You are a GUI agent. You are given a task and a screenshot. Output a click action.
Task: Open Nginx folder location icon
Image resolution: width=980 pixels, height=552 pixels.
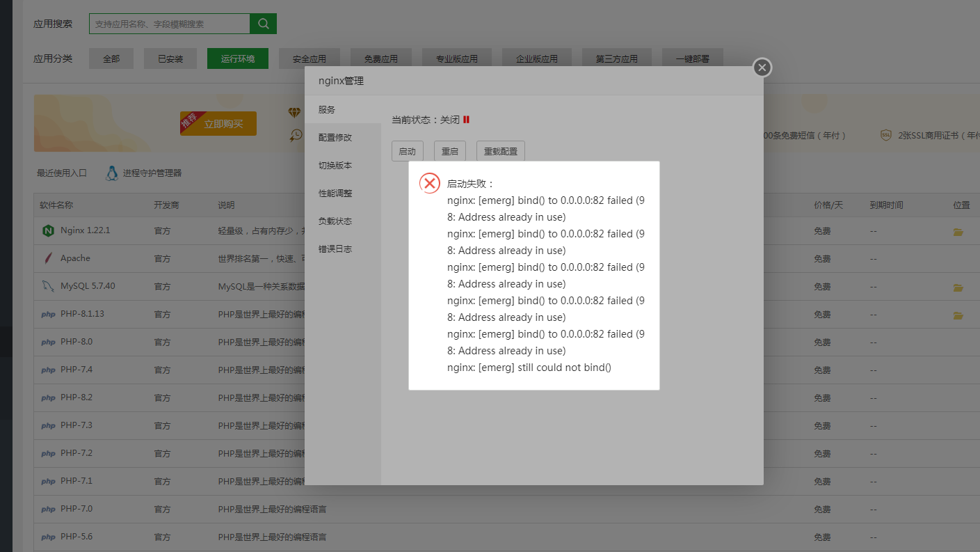tap(958, 232)
